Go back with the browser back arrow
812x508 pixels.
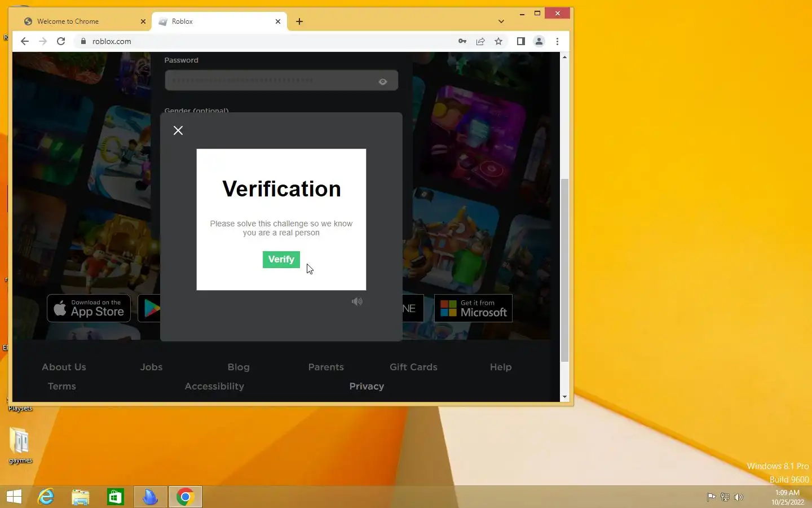[x=24, y=41]
